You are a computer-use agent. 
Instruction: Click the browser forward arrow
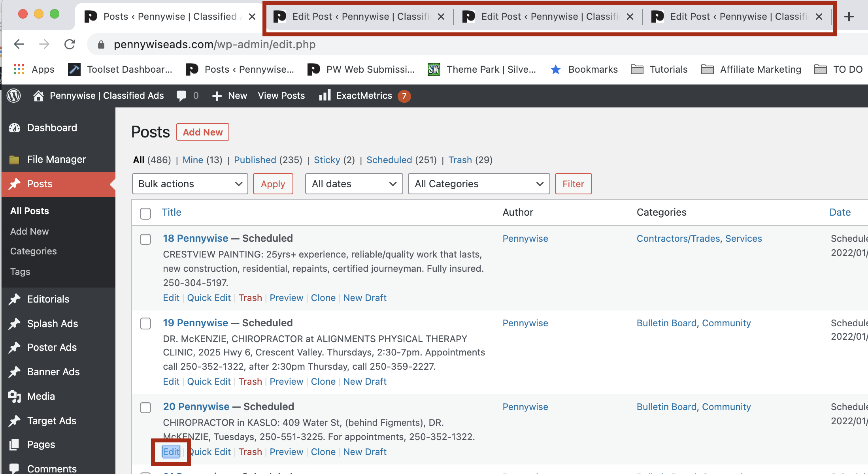[44, 44]
